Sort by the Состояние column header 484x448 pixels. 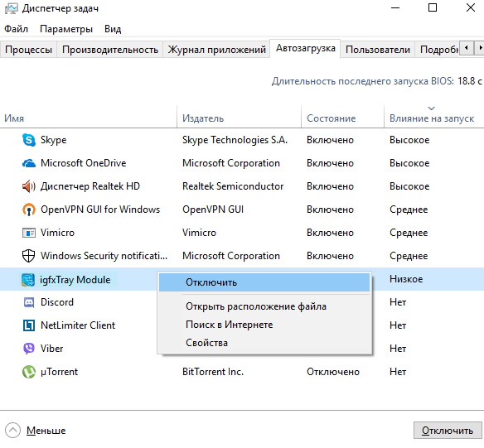coord(342,117)
